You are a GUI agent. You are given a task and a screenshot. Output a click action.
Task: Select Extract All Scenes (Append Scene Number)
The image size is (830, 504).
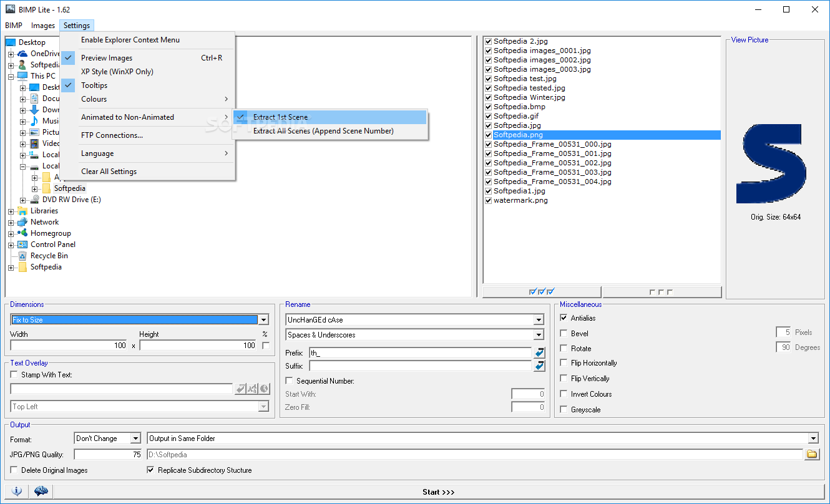(330, 131)
